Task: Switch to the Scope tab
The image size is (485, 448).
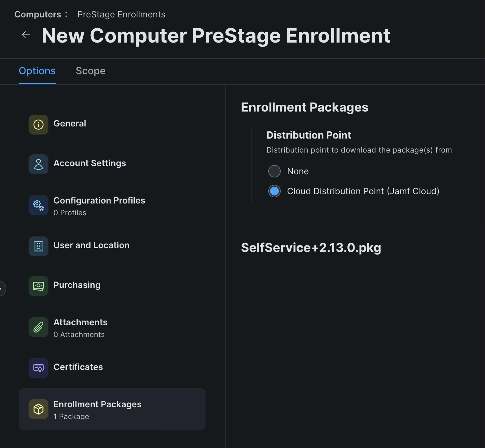Action: tap(91, 71)
